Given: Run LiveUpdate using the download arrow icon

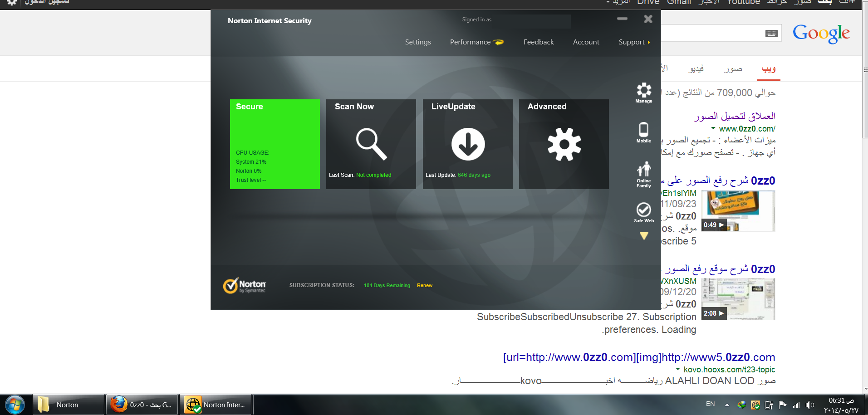Looking at the screenshot, I should coord(468,144).
